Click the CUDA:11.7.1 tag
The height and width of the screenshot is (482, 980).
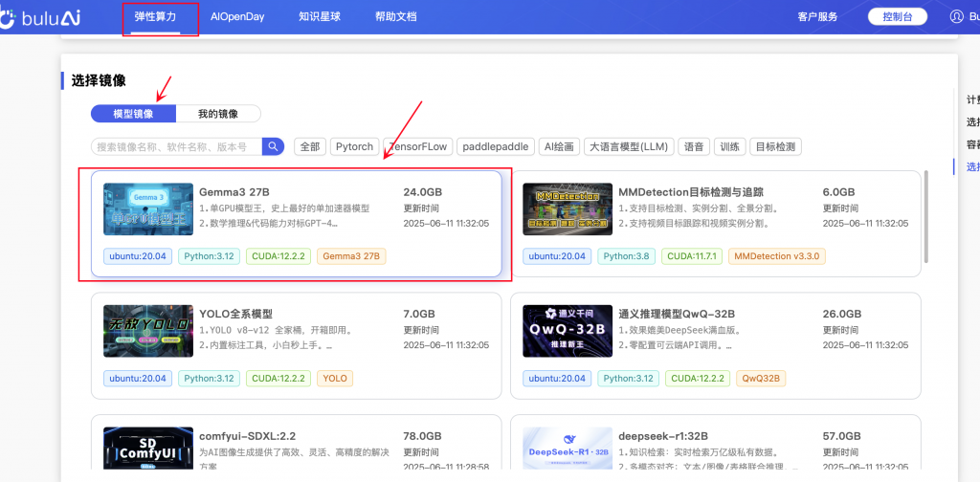(x=692, y=256)
